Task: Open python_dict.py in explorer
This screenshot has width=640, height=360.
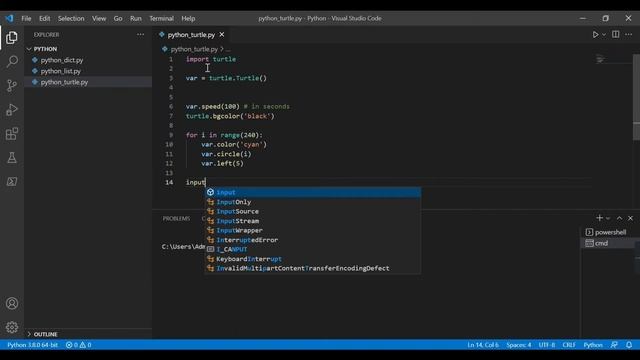Action: [62, 60]
